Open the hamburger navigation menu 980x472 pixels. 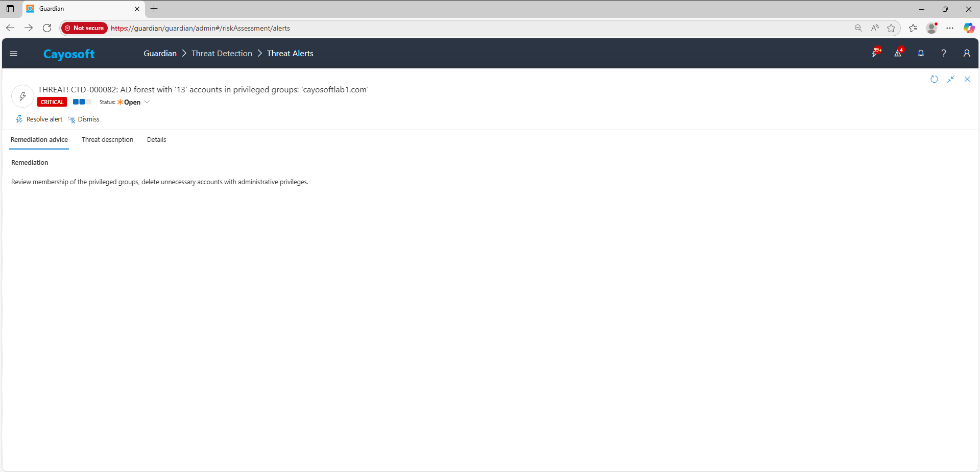tap(14, 54)
